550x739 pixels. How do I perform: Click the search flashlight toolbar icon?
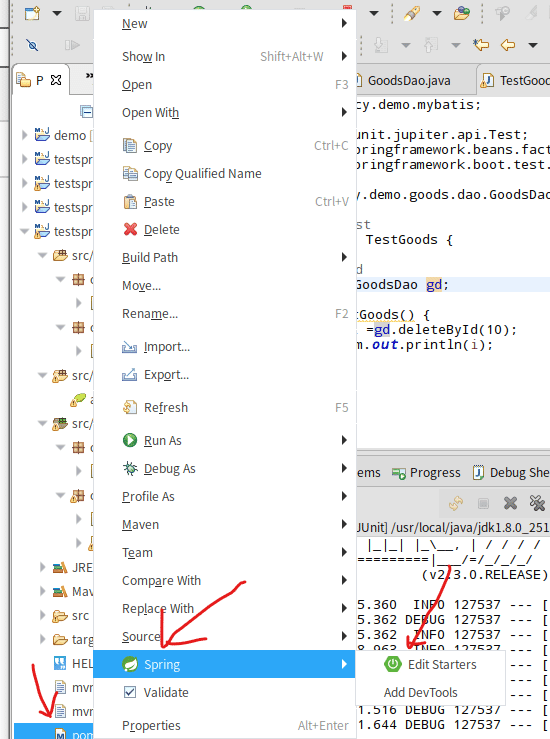click(412, 13)
